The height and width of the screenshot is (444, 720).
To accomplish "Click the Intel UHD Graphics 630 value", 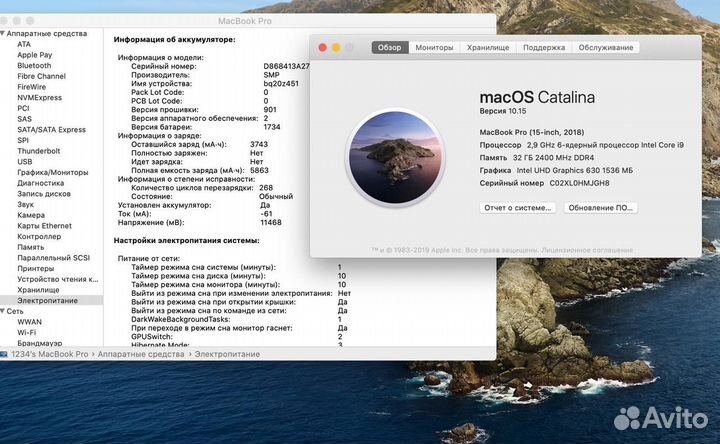I will (x=574, y=170).
